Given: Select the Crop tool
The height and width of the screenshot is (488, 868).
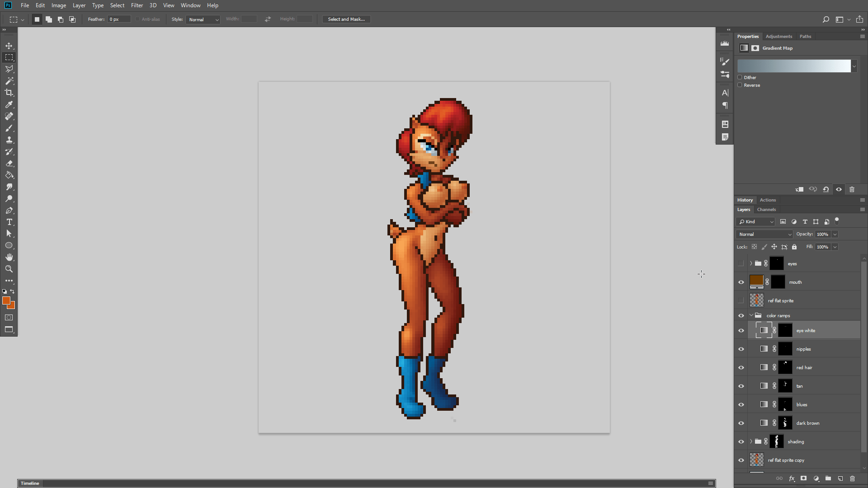Looking at the screenshot, I should [9, 93].
